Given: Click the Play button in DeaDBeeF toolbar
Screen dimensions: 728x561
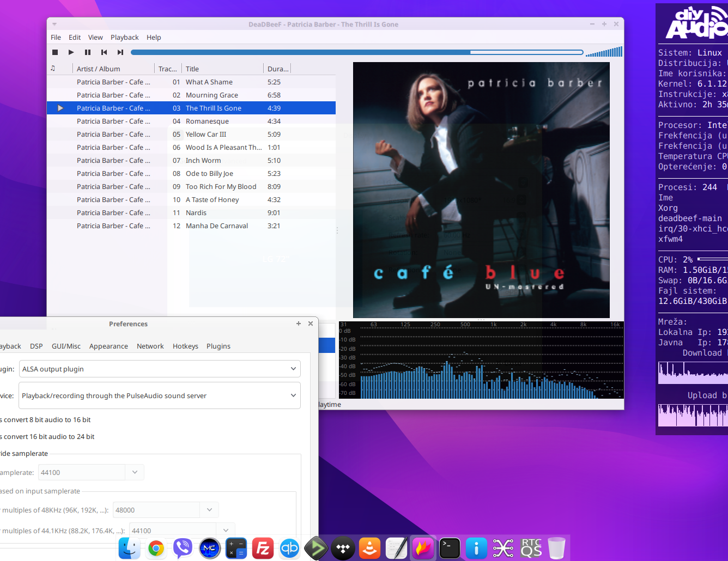Looking at the screenshot, I should (x=71, y=52).
